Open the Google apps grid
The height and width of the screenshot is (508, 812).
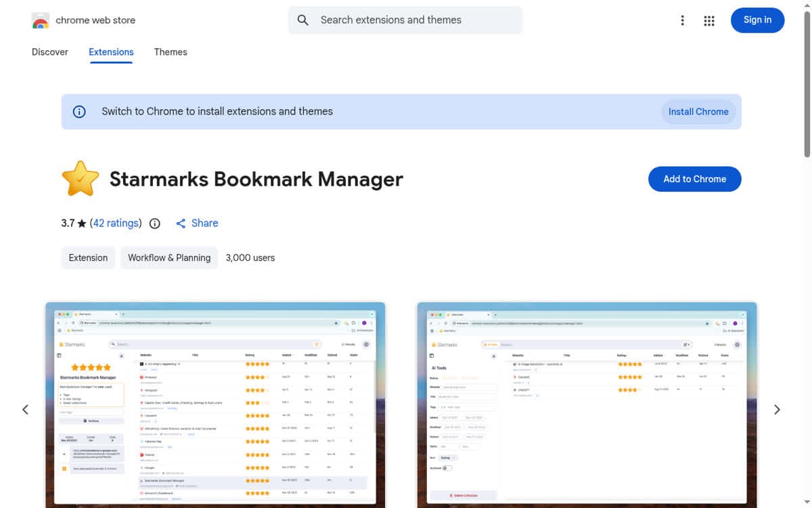[709, 20]
